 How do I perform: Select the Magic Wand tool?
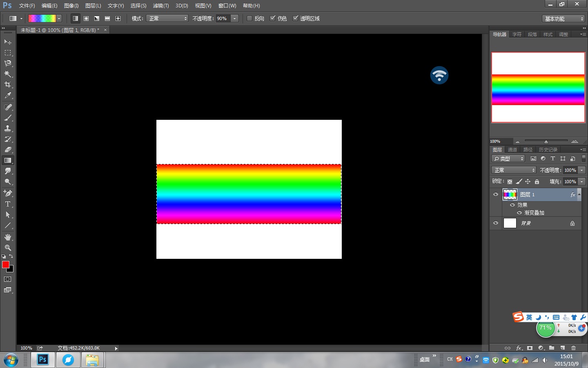[x=8, y=74]
